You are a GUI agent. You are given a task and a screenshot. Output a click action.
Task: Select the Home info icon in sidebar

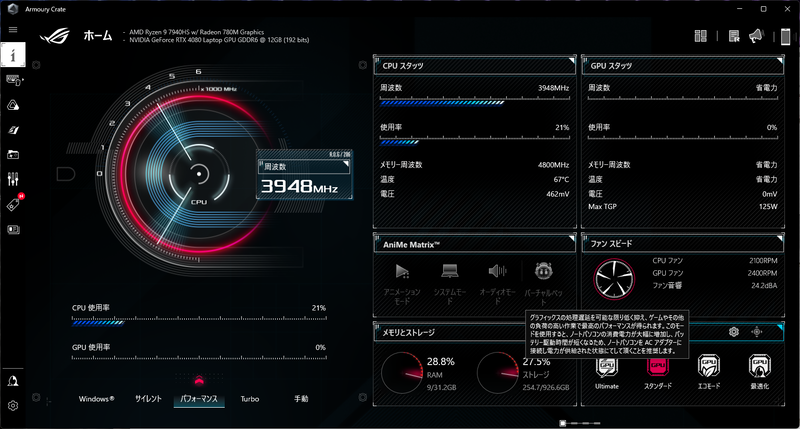pyautogui.click(x=13, y=55)
